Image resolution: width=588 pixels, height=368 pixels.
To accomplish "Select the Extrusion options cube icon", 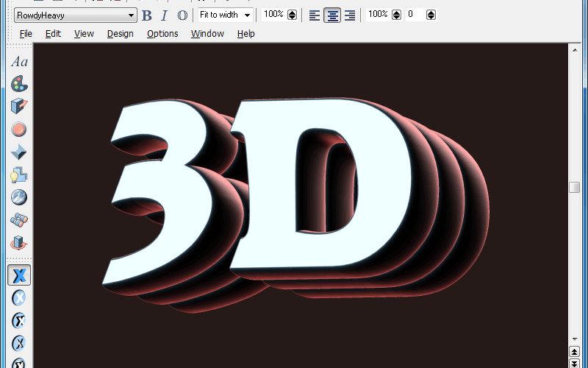I will coord(19,107).
